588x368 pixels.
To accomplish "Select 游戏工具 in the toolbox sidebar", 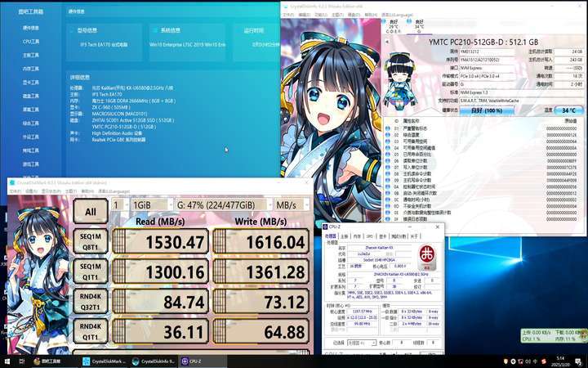I will click(31, 164).
